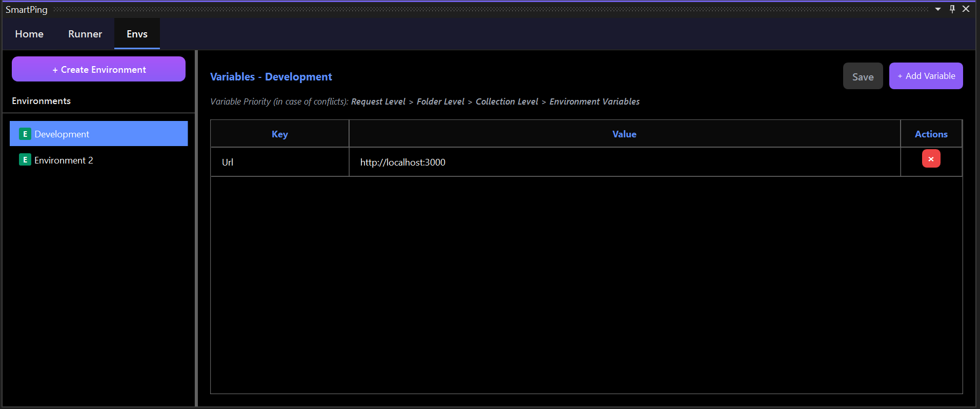Delete the Url variable with red X

click(x=931, y=159)
